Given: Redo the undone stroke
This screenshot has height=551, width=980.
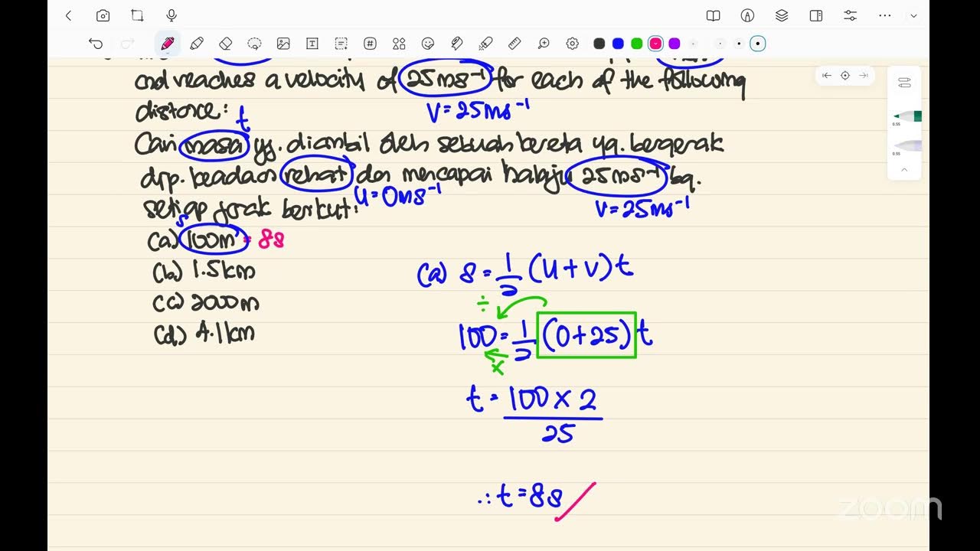Looking at the screenshot, I should point(128,44).
